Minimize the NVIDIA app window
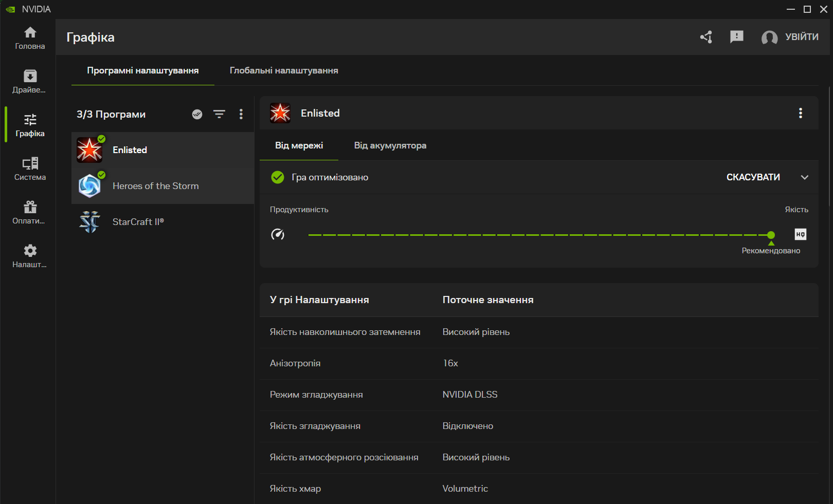 tap(791, 9)
